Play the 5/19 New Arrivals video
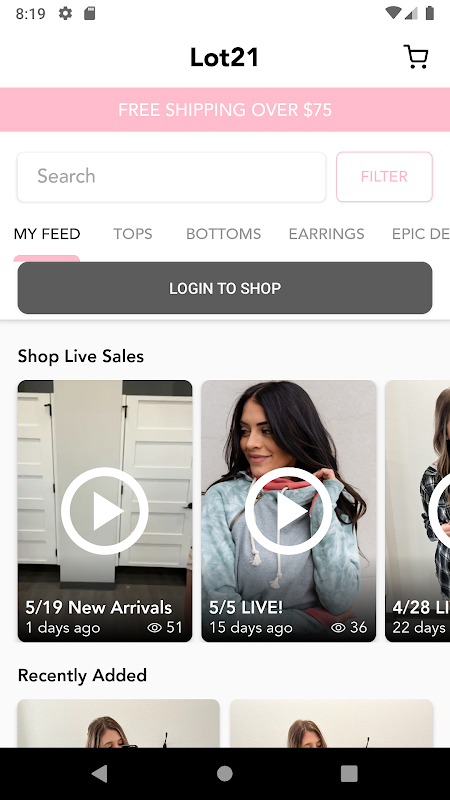Screen dimensions: 450x800 (105, 511)
